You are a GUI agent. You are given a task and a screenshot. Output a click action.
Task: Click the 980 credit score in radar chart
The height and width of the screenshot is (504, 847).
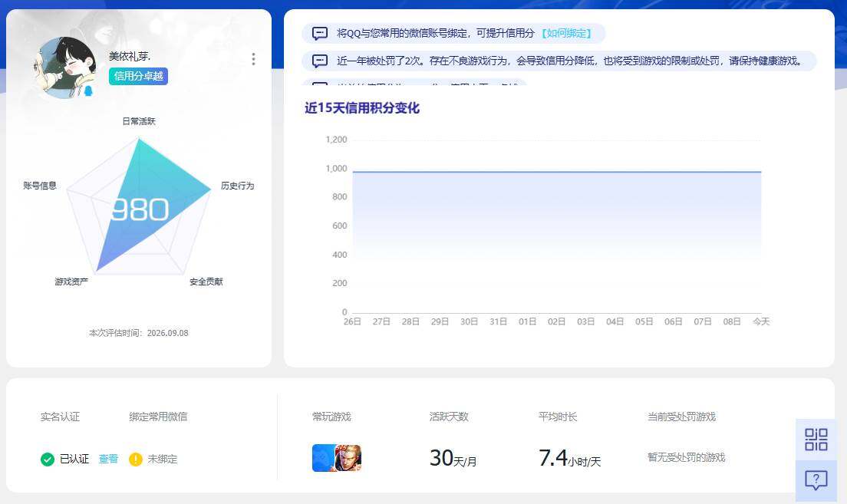point(140,209)
